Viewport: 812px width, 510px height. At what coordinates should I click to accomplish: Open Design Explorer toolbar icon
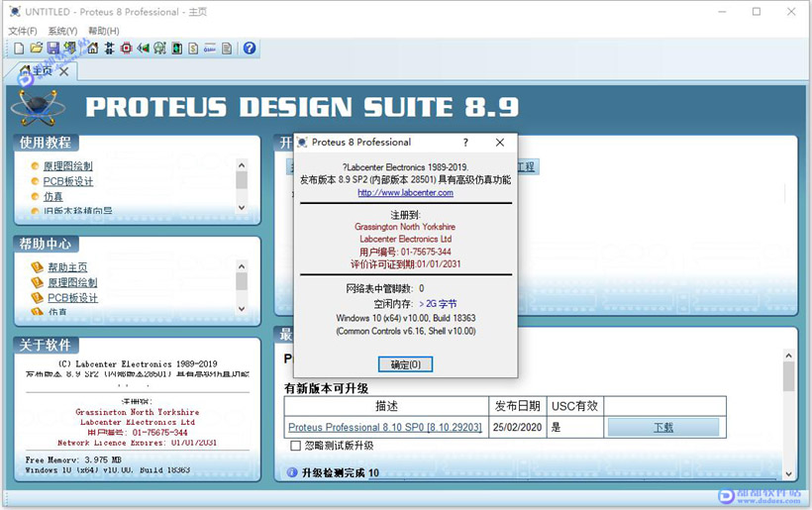pos(176,49)
